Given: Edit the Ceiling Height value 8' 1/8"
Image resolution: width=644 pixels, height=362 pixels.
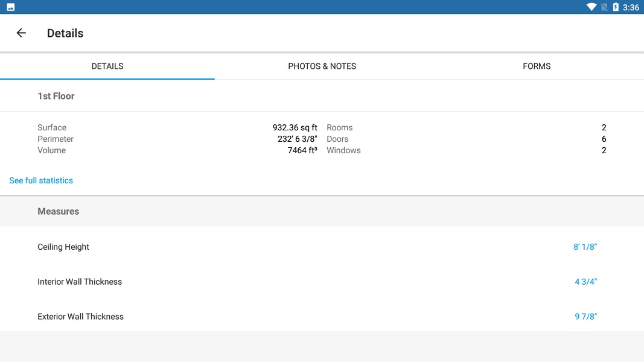Looking at the screenshot, I should 585,247.
